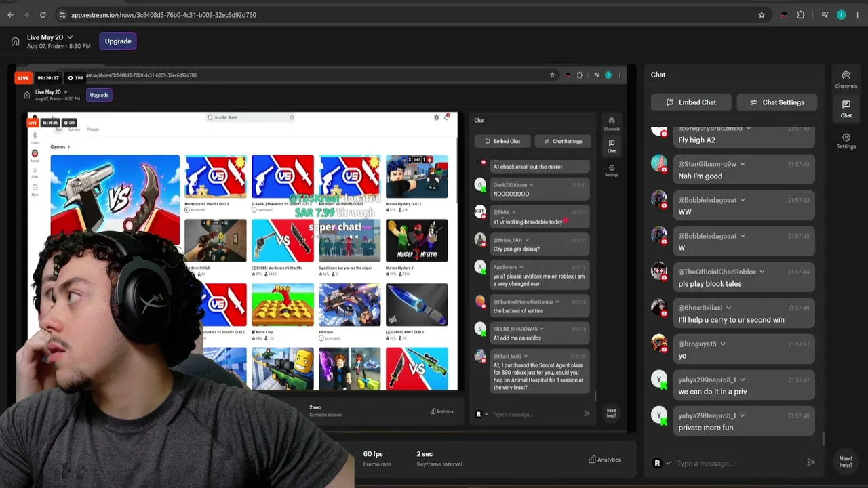Click message 'I'll help u carry to ur second win'
The image size is (868, 488).
click(x=731, y=320)
